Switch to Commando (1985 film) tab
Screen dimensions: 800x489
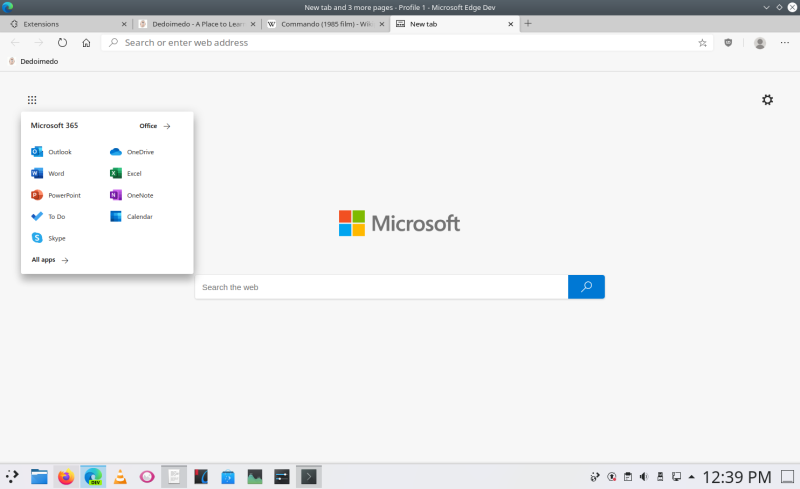coord(325,24)
